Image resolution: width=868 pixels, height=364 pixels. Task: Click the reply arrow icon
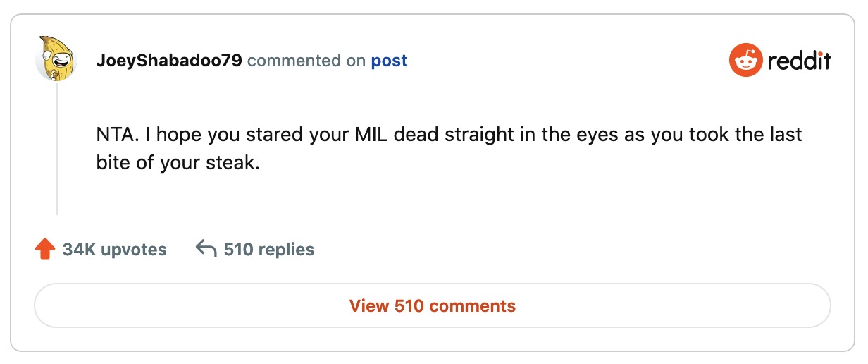click(206, 249)
